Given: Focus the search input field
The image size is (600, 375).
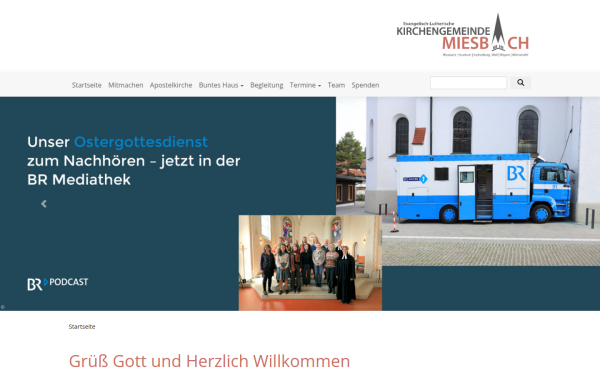Looking at the screenshot, I should click(468, 83).
